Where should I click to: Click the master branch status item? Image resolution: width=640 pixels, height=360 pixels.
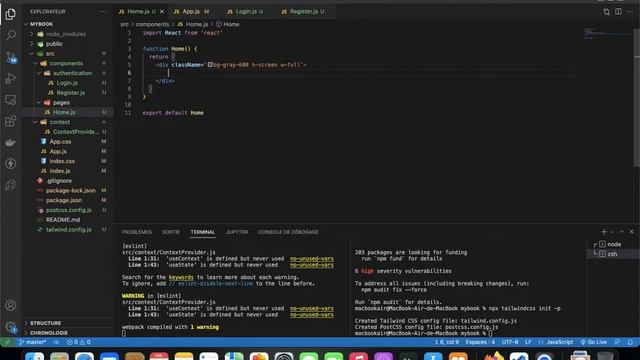point(33,342)
